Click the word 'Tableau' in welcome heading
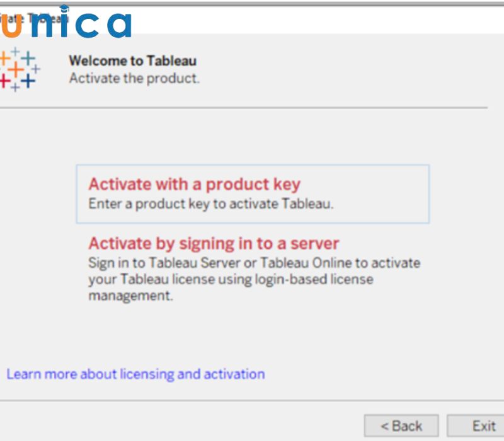The image size is (504, 441). (x=171, y=61)
